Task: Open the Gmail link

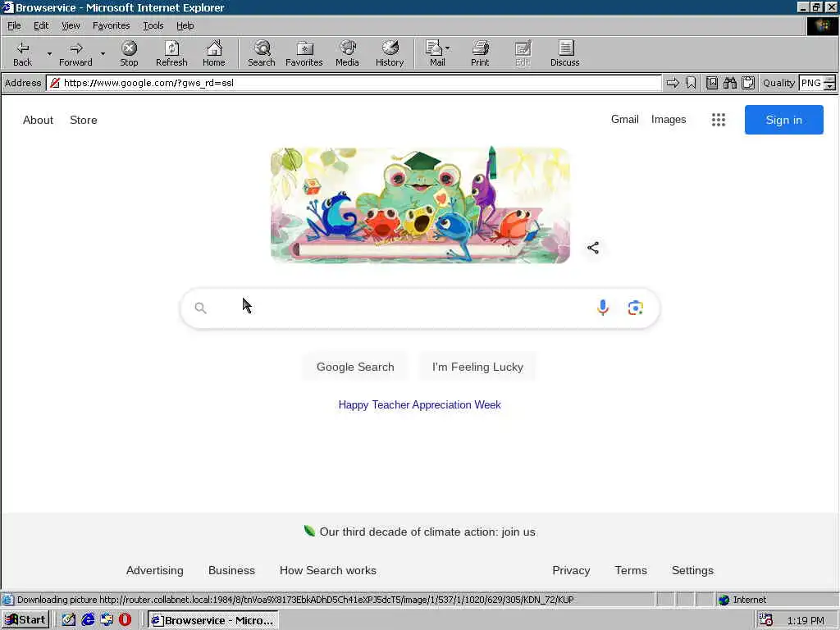Action: tap(624, 119)
